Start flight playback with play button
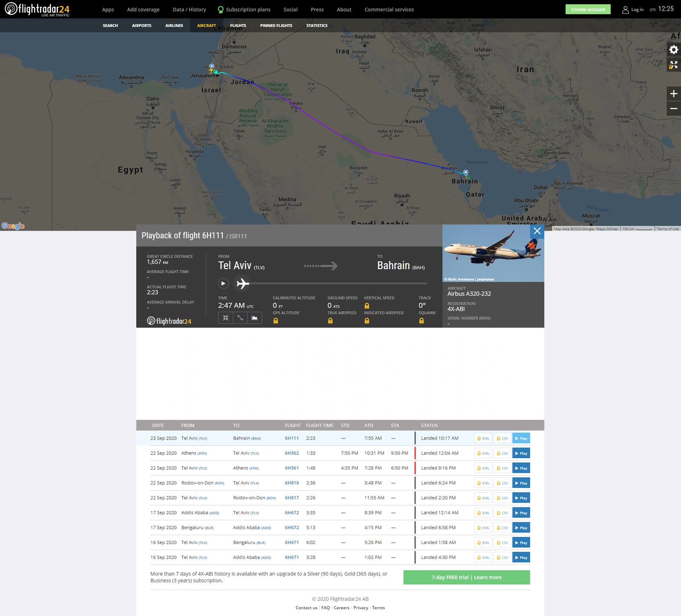 click(x=223, y=283)
